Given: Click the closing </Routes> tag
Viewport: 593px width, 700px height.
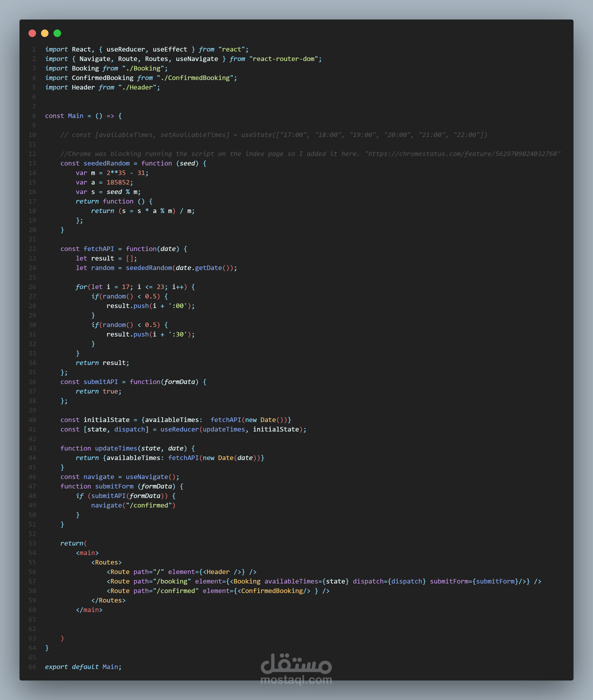Looking at the screenshot, I should pos(108,600).
